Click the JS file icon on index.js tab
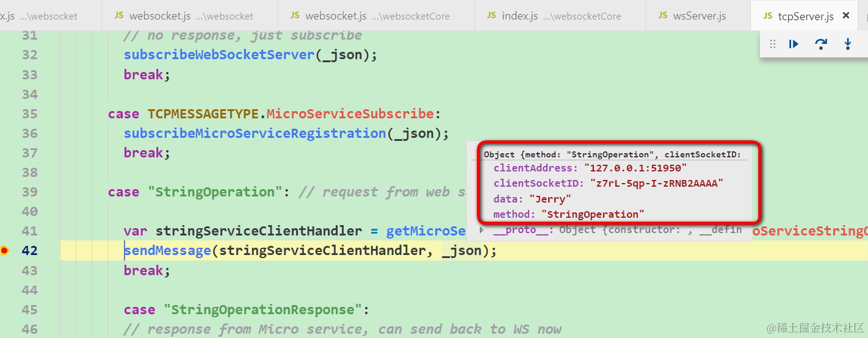This screenshot has height=338, width=868. (492, 15)
